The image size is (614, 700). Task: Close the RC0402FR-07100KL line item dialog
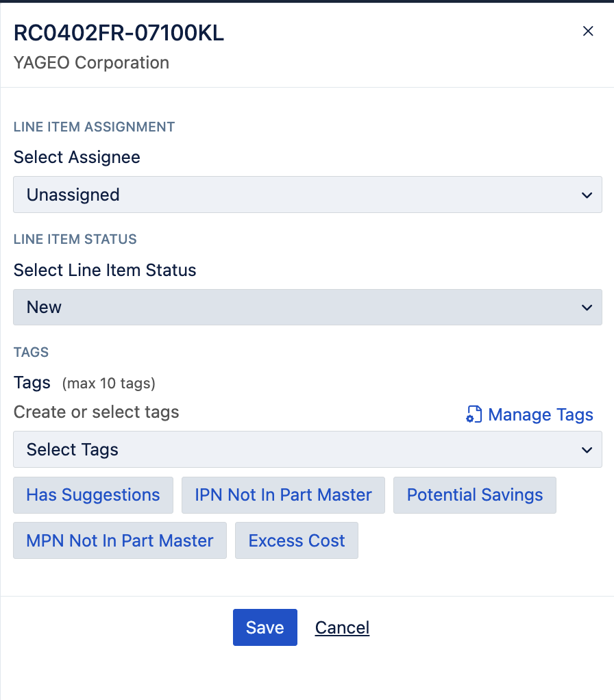[x=587, y=31]
